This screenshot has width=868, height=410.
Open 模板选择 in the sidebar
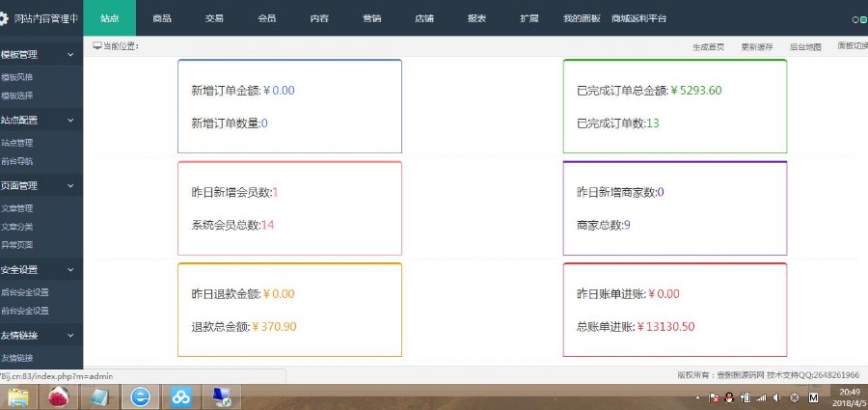tap(16, 96)
